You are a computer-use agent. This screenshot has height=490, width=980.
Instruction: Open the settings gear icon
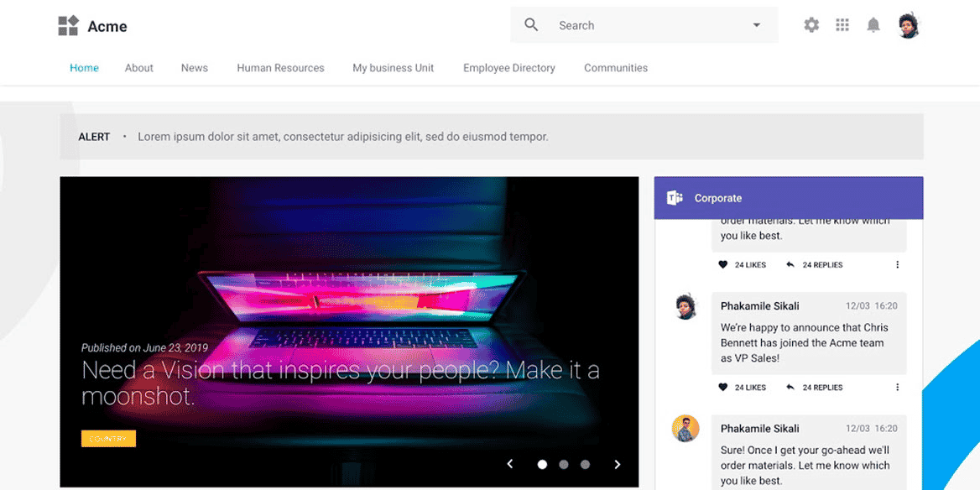pos(811,25)
